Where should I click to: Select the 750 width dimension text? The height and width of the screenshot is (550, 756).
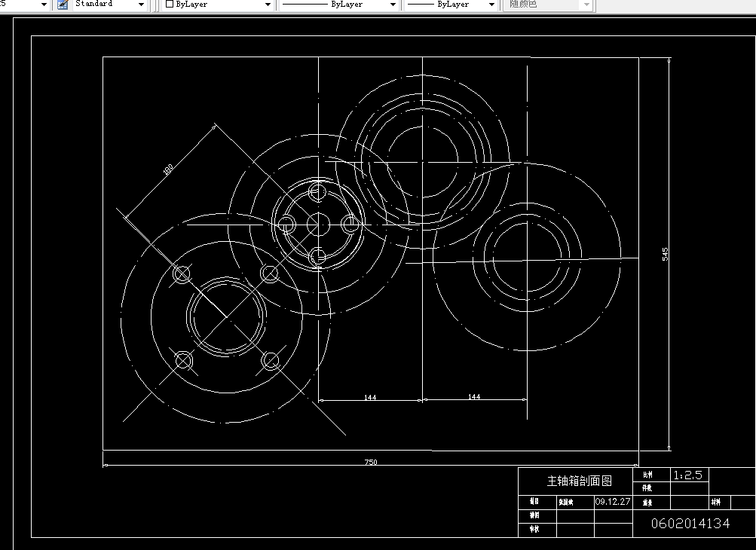click(x=371, y=462)
